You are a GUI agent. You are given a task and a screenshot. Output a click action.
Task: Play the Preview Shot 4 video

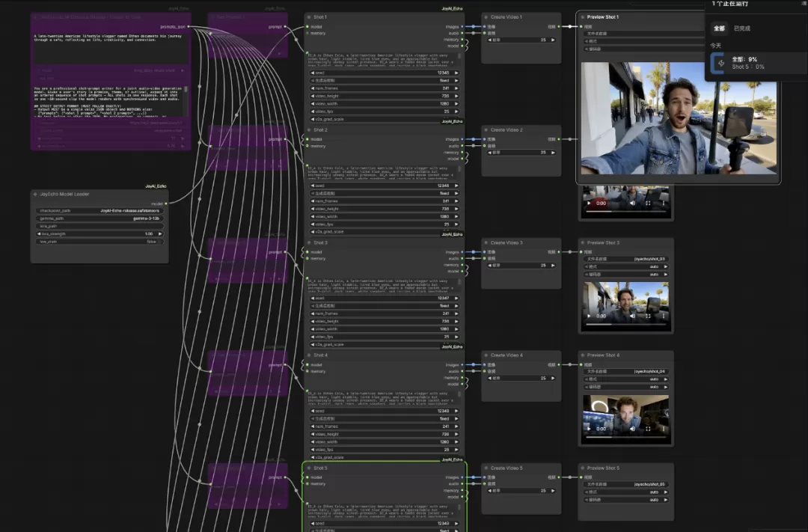point(589,429)
